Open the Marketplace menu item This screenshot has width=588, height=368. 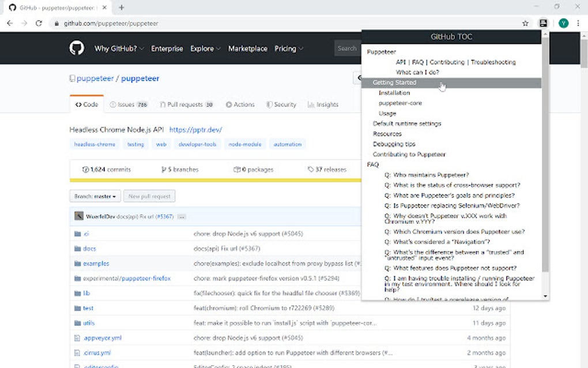pyautogui.click(x=247, y=48)
